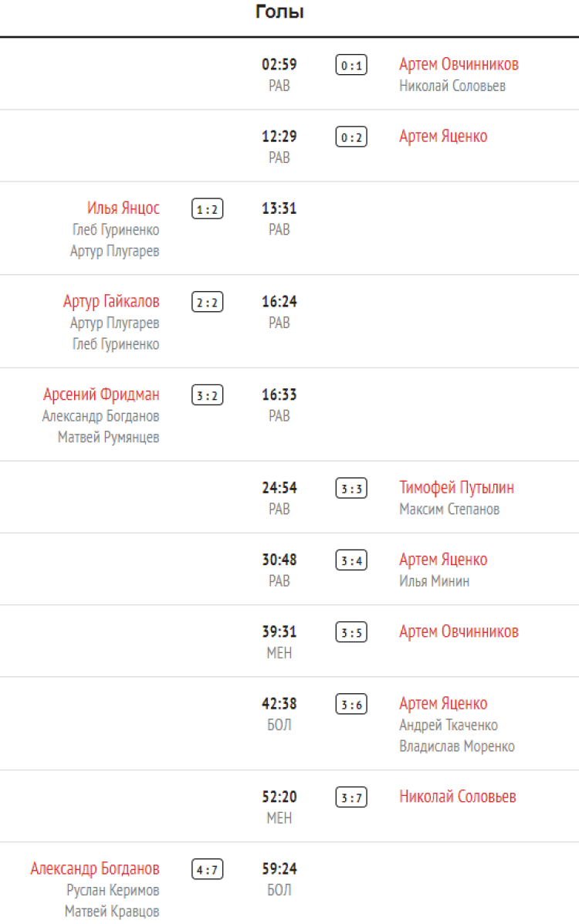Viewport: 579px width, 924px height.
Task: Click the 0:1 score badge
Action: [x=351, y=66]
